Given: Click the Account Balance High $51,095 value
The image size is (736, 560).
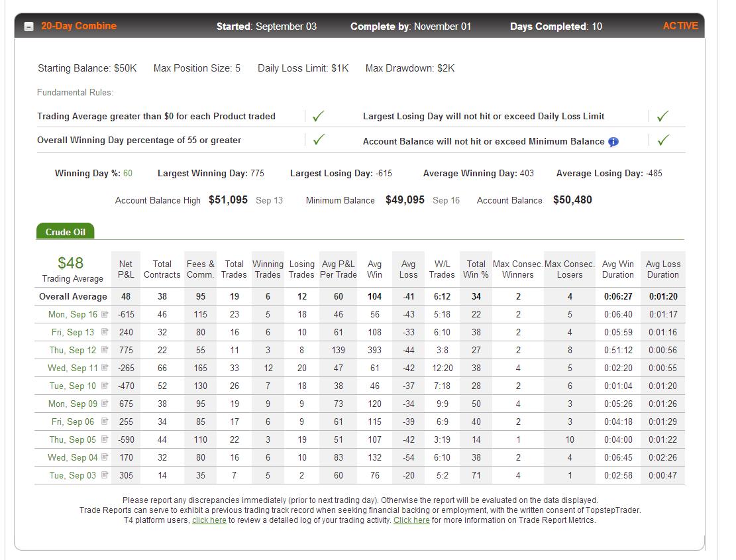Looking at the screenshot, I should coord(228,200).
